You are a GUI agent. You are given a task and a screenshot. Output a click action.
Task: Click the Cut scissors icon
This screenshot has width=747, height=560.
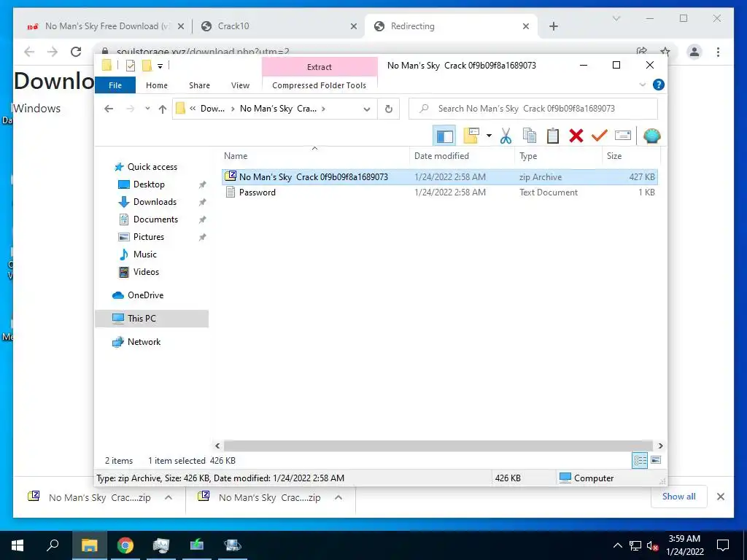tap(506, 136)
